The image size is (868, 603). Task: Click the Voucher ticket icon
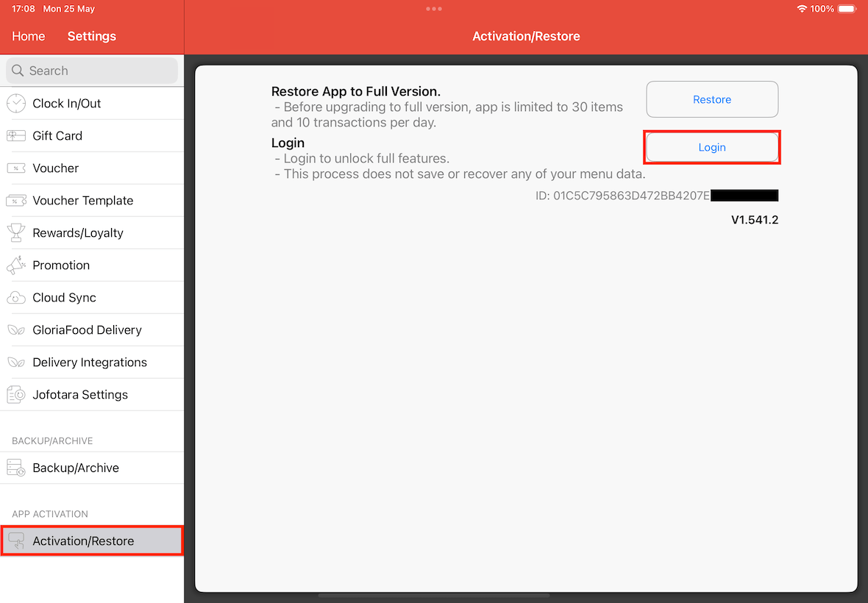pos(16,168)
